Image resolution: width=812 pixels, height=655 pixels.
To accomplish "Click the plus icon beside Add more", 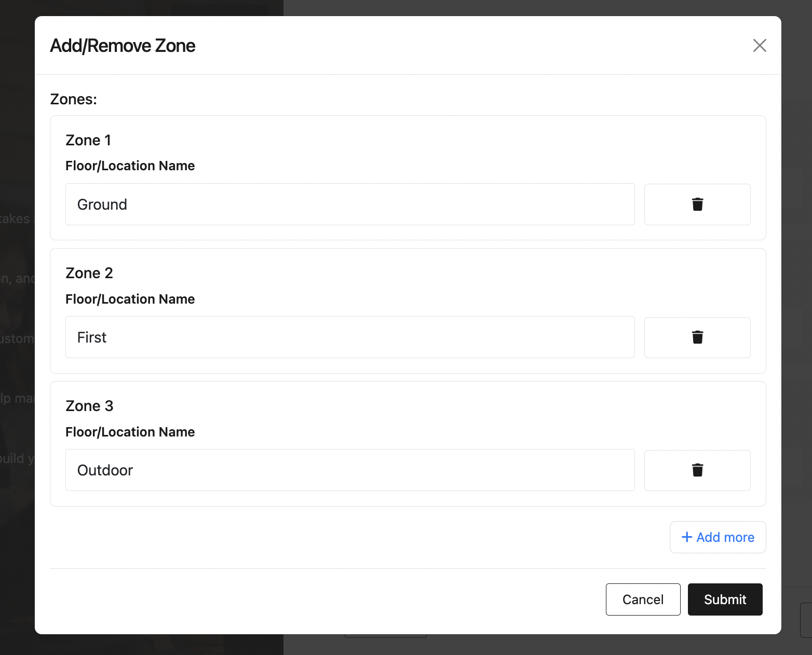I will click(x=686, y=537).
